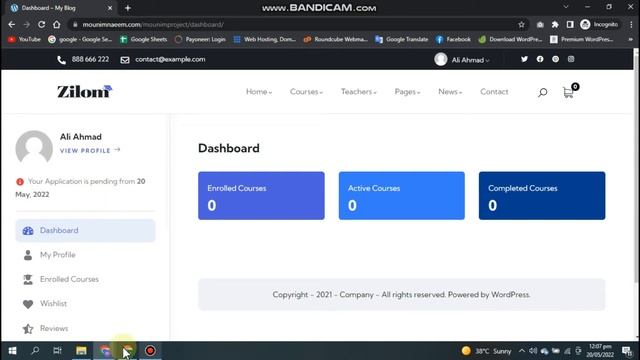Go back with the browser back arrow
Image resolution: width=640 pixels, height=360 pixels.
coord(11,24)
